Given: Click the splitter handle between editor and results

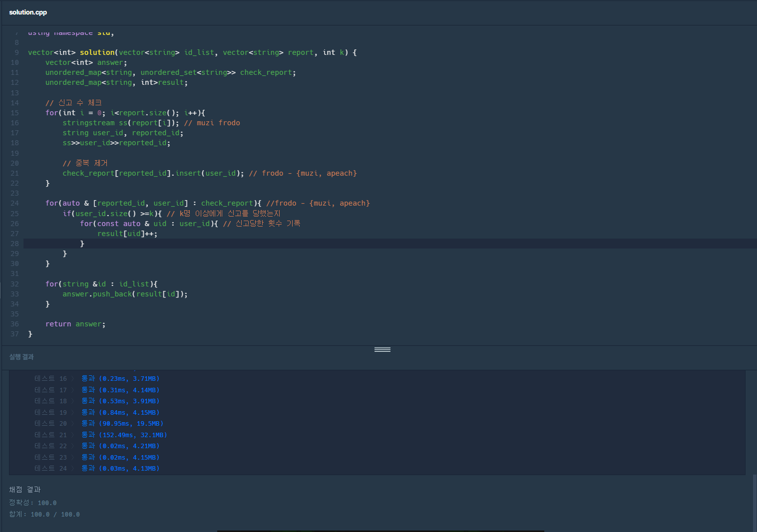Looking at the screenshot, I should coord(382,349).
